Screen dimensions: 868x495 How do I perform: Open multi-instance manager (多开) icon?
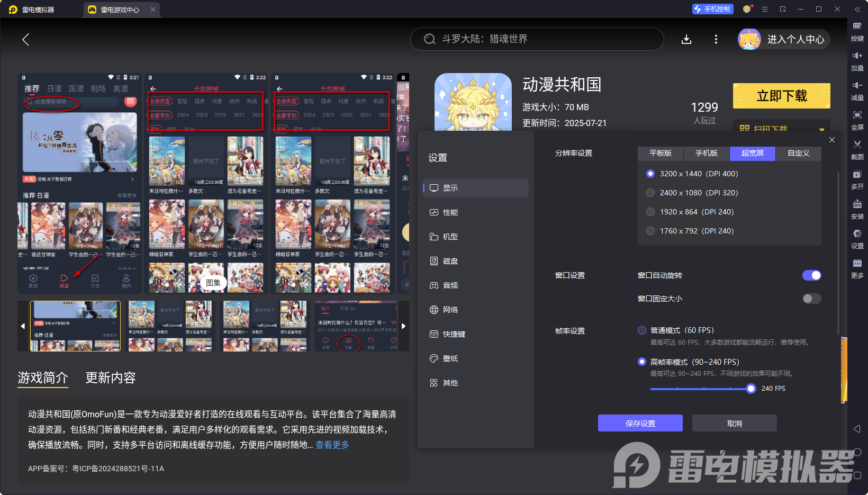(857, 180)
